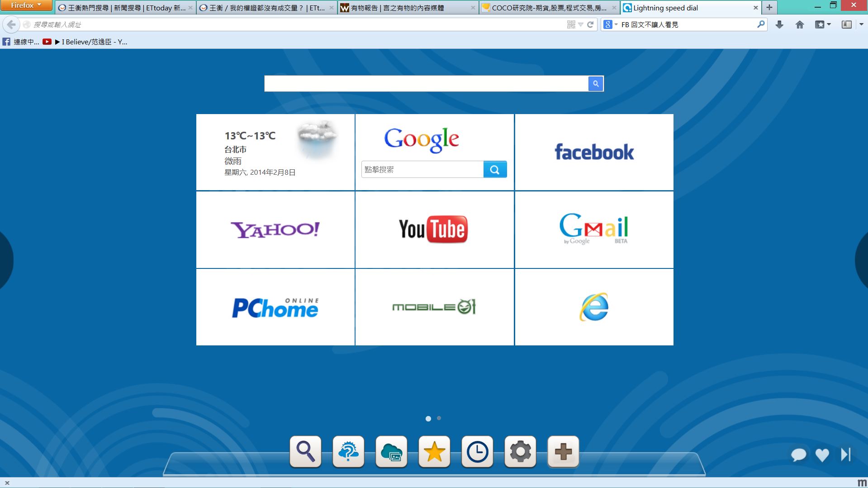Click the back navigation arrow
Screen dimensions: 868x488
[x=11, y=24]
